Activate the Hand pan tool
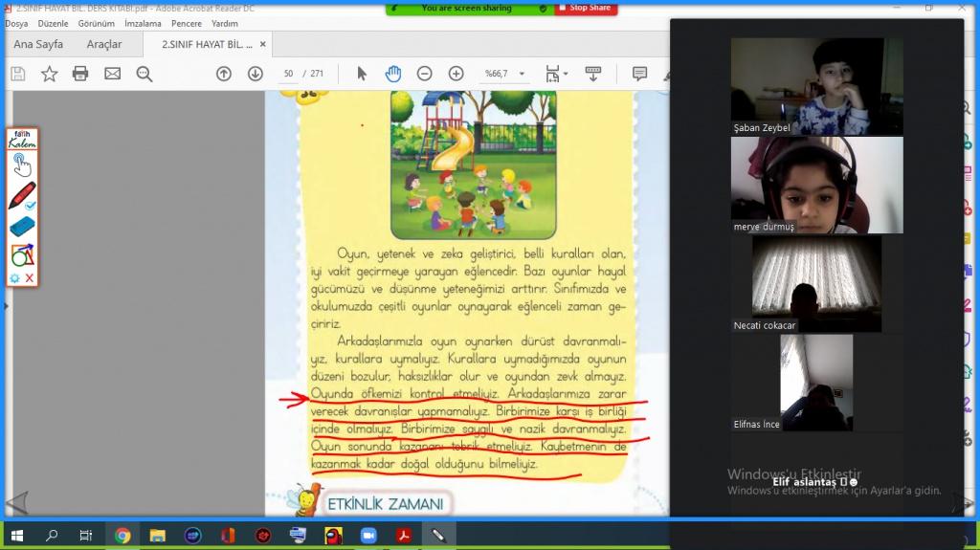The height and width of the screenshot is (550, 980). point(393,74)
